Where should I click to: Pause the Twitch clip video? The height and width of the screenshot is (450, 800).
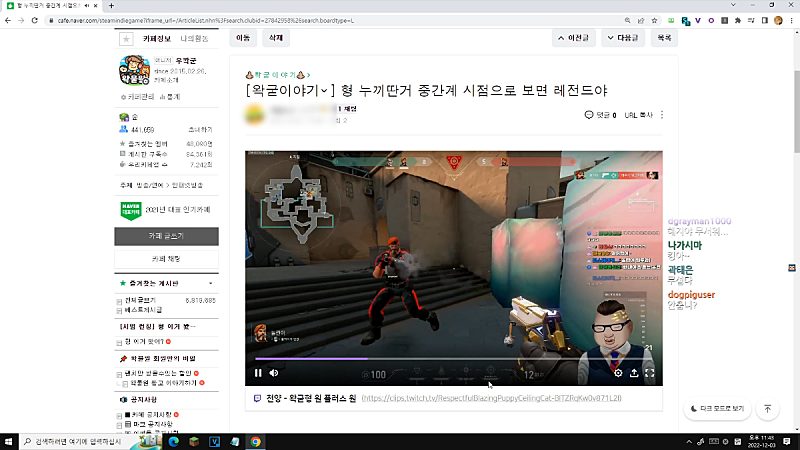point(258,373)
